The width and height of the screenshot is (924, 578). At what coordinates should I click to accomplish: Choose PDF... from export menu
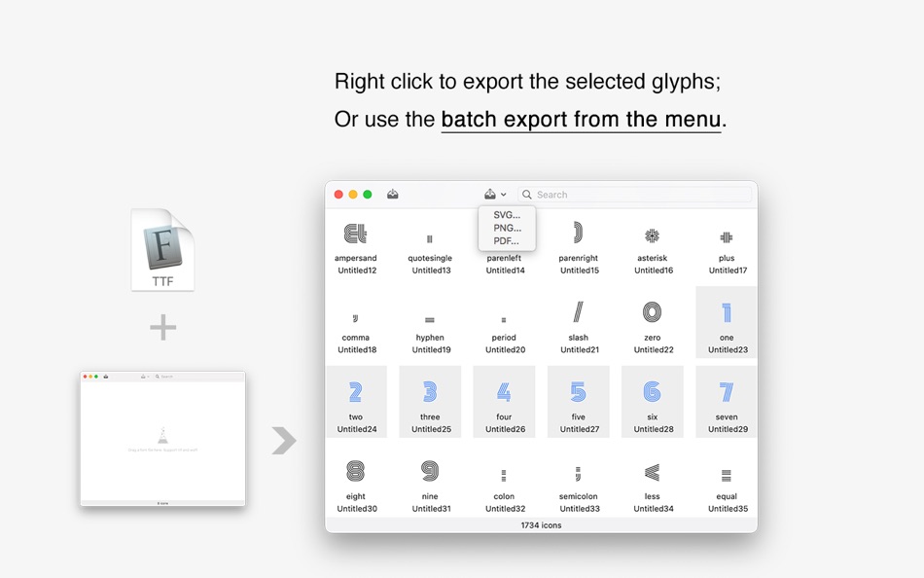pos(507,240)
